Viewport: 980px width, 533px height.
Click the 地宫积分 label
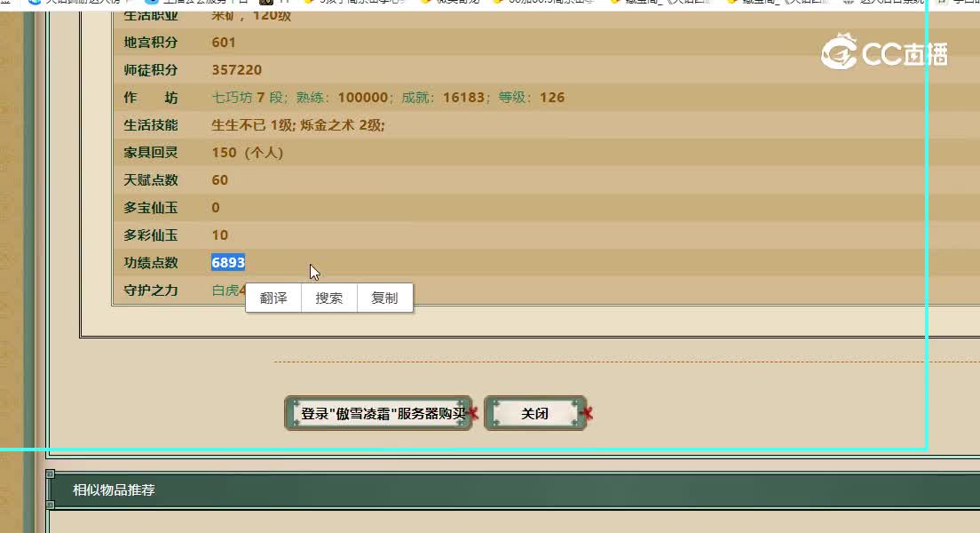pos(151,43)
